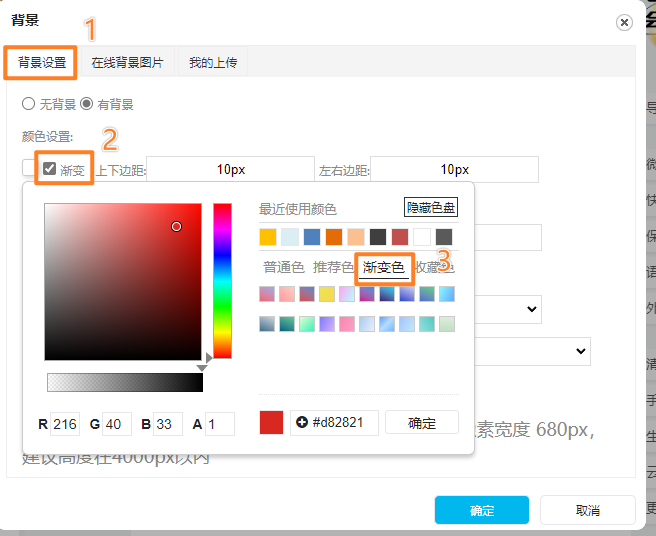The width and height of the screenshot is (656, 536).
Task: Select the white recent color swatch
Action: (x=422, y=237)
